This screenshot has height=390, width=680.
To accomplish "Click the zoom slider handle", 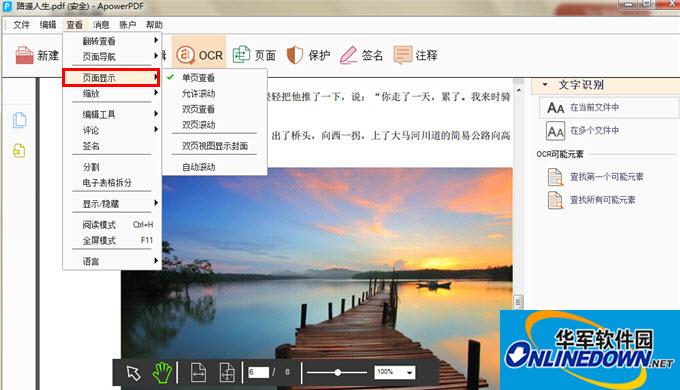I will [x=337, y=372].
